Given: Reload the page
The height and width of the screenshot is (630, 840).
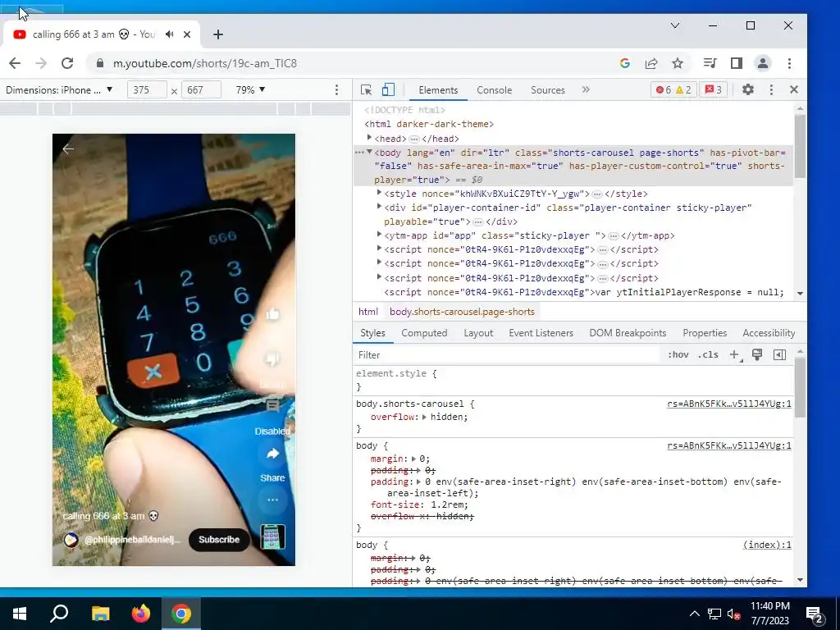Looking at the screenshot, I should pos(67,63).
